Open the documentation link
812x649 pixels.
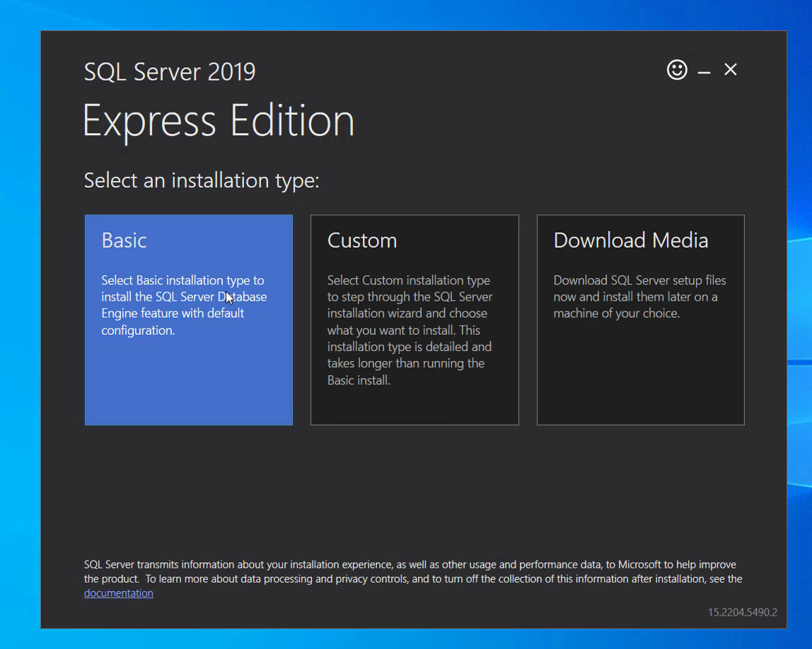[118, 593]
